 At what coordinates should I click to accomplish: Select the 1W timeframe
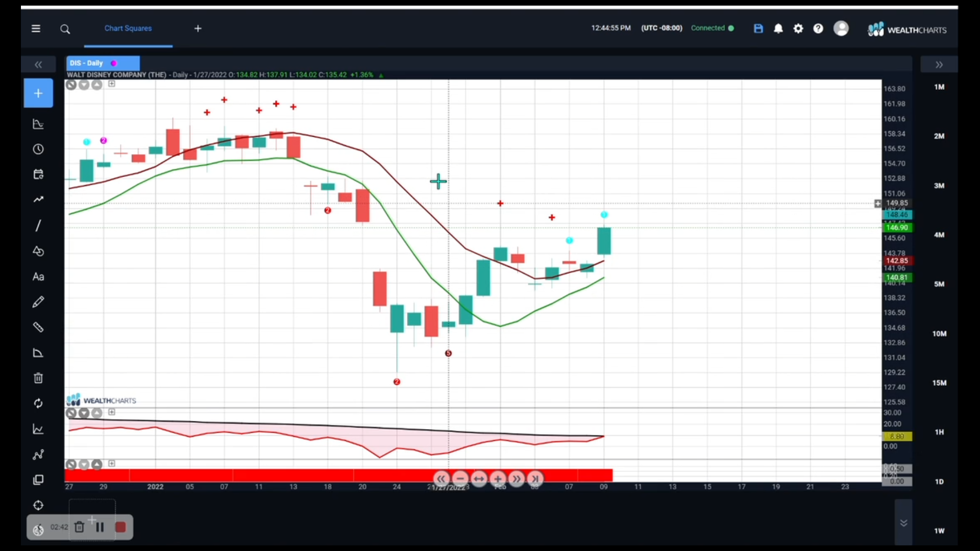pos(939,531)
